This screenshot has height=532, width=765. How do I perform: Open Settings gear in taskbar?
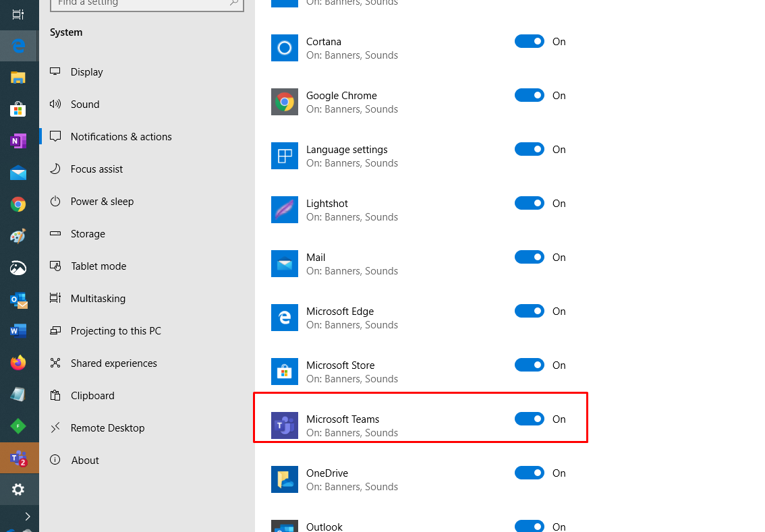(18, 489)
